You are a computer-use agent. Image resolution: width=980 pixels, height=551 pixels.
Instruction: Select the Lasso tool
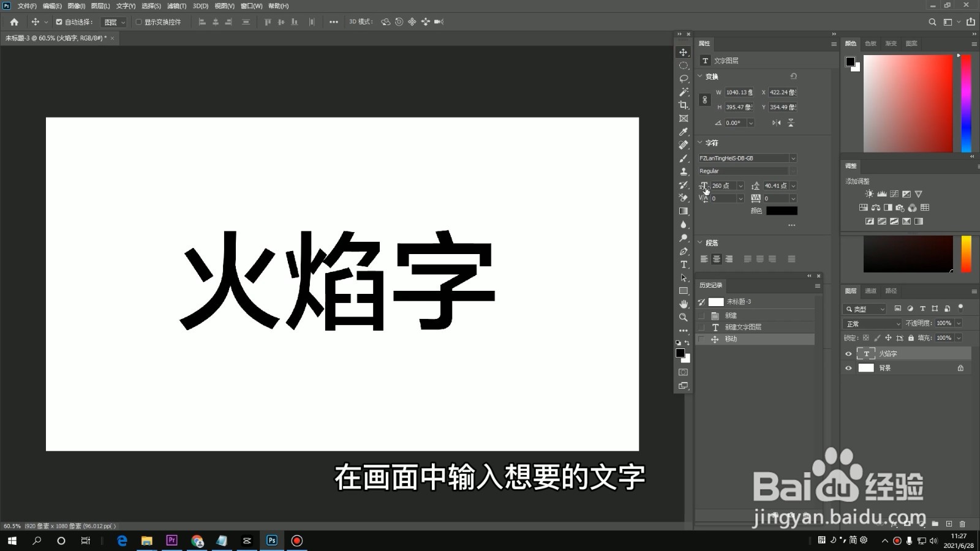click(683, 78)
